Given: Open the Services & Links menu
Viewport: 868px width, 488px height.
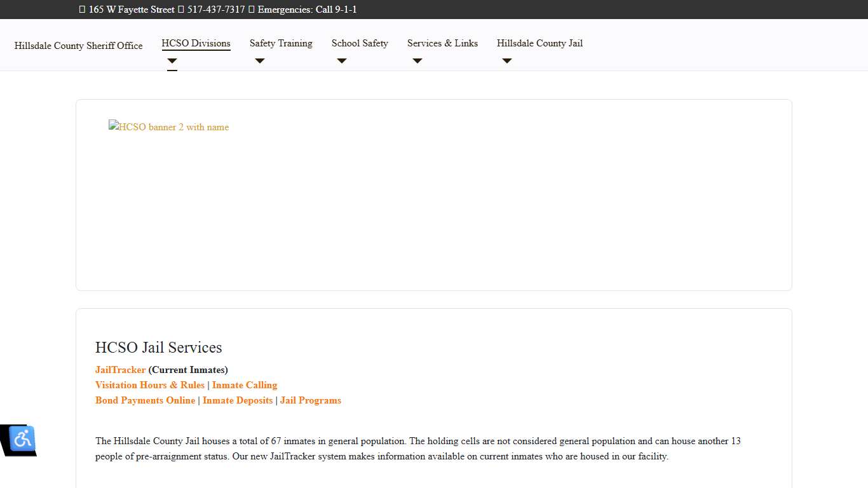Looking at the screenshot, I should (x=442, y=43).
